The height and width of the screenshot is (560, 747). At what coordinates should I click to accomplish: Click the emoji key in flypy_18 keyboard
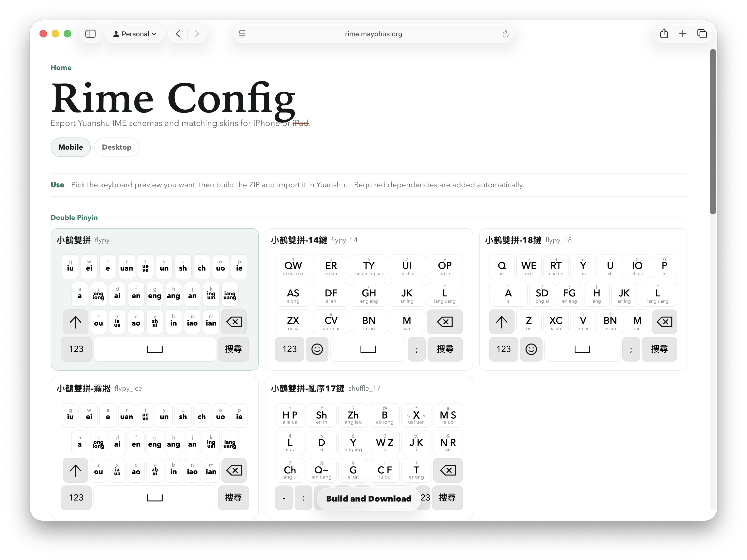pyautogui.click(x=531, y=349)
